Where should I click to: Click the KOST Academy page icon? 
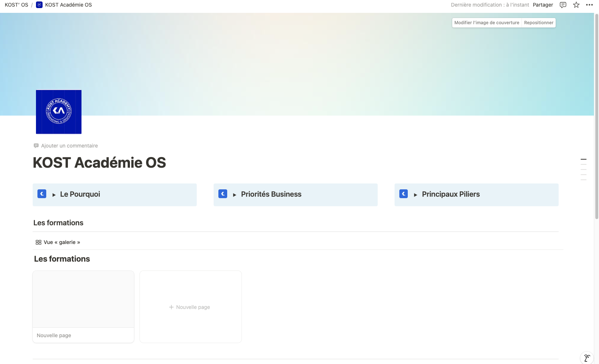pos(59,112)
